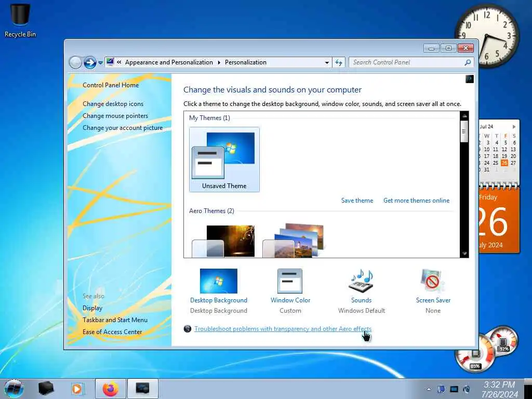Viewport: 532px width, 399px height.
Task: Click the search magnifier icon
Action: pos(468,62)
